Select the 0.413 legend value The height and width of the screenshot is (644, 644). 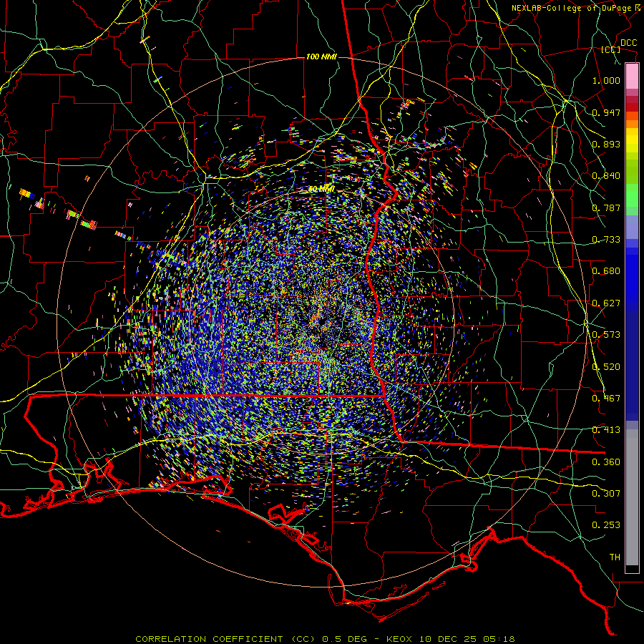(606, 429)
